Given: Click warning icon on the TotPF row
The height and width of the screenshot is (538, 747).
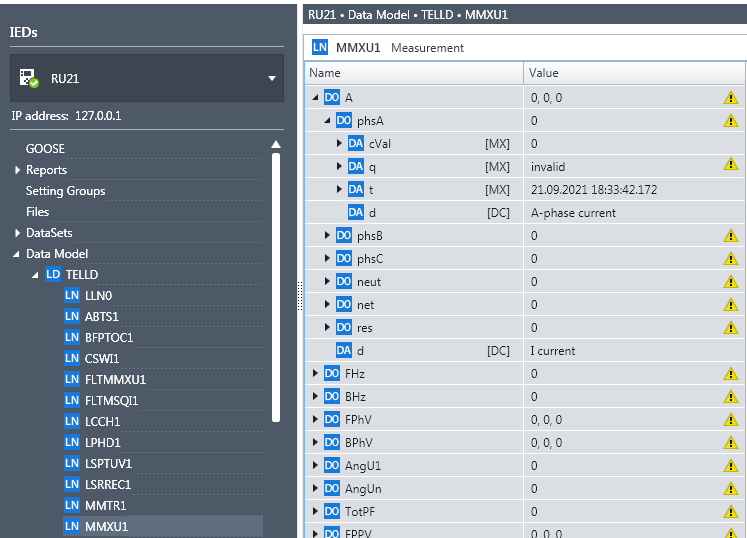Looking at the screenshot, I should pyautogui.click(x=730, y=512).
